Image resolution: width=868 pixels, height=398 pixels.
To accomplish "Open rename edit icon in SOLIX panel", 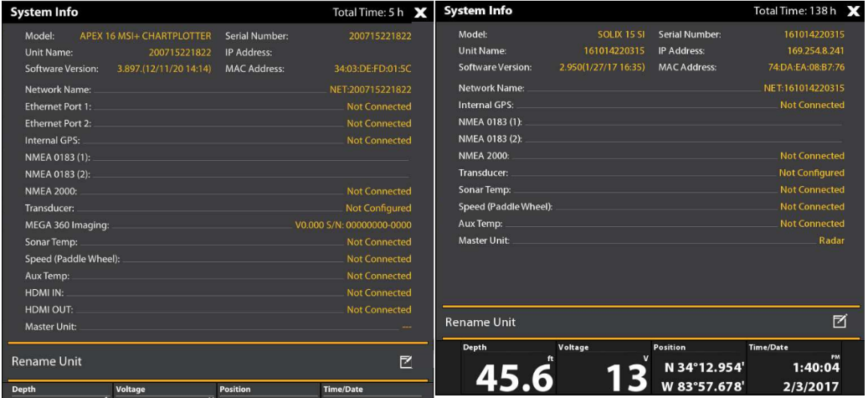I will (840, 321).
